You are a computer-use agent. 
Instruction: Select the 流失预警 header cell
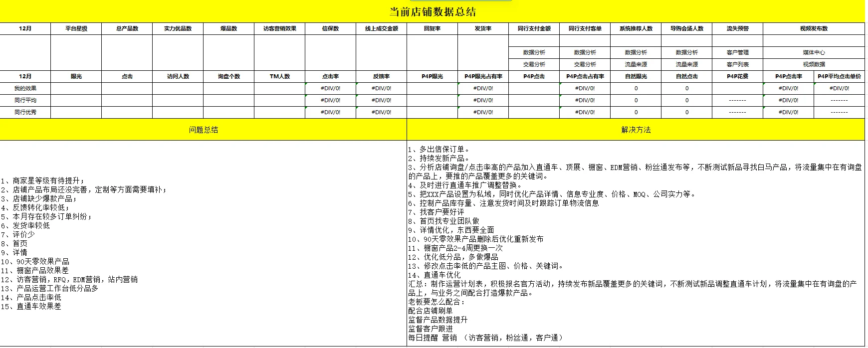(738, 28)
